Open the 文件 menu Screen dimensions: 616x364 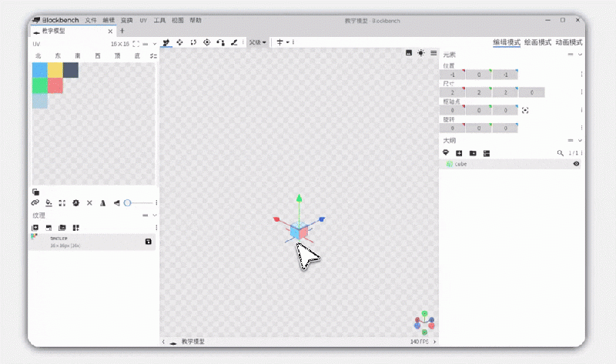pyautogui.click(x=91, y=20)
